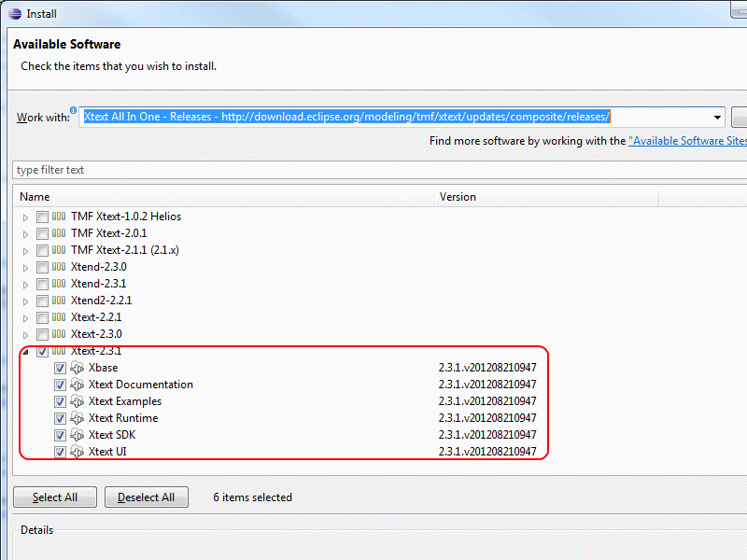
Task: Expand the TMF Xtext-2.1.1 (2.1.x) node
Action: point(26,251)
